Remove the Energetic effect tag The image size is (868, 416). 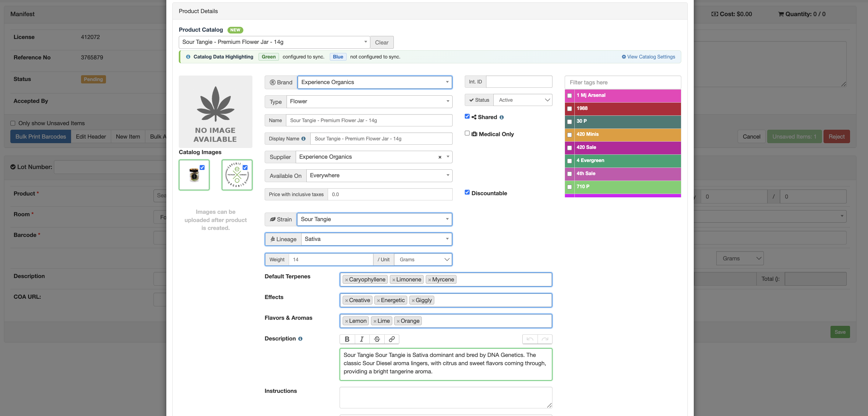(378, 301)
